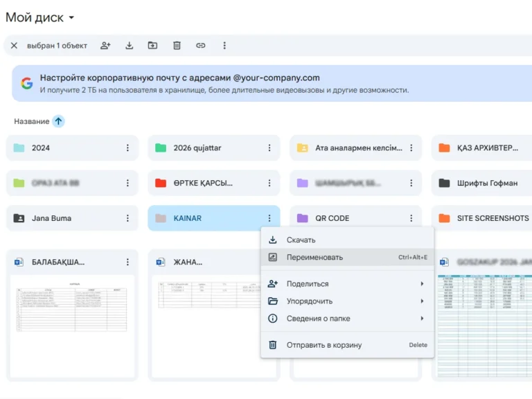Open the corporate mail setup banner
The width and height of the screenshot is (532, 399).
click(x=272, y=83)
